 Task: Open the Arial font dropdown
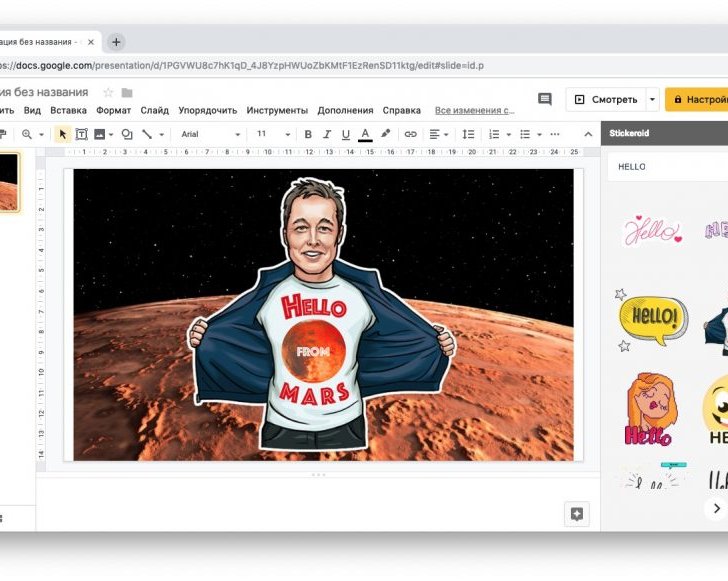click(x=210, y=134)
